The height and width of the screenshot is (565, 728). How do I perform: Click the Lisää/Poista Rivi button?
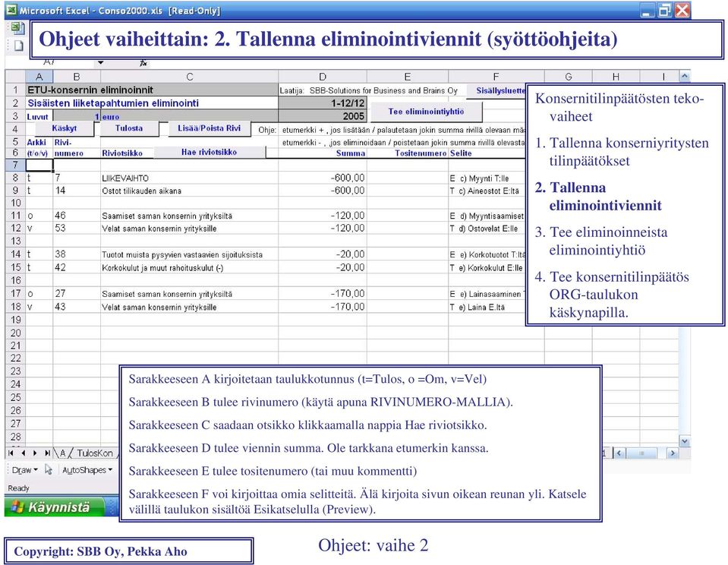(209, 128)
